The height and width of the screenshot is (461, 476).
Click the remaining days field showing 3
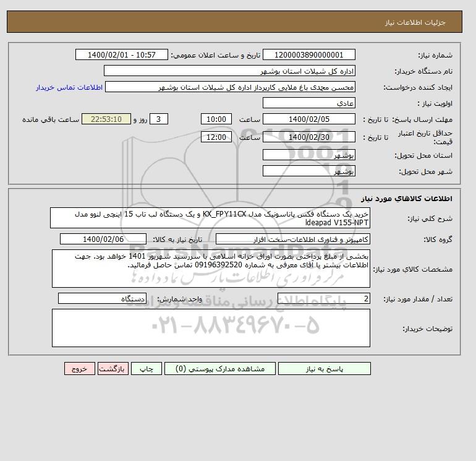point(158,119)
